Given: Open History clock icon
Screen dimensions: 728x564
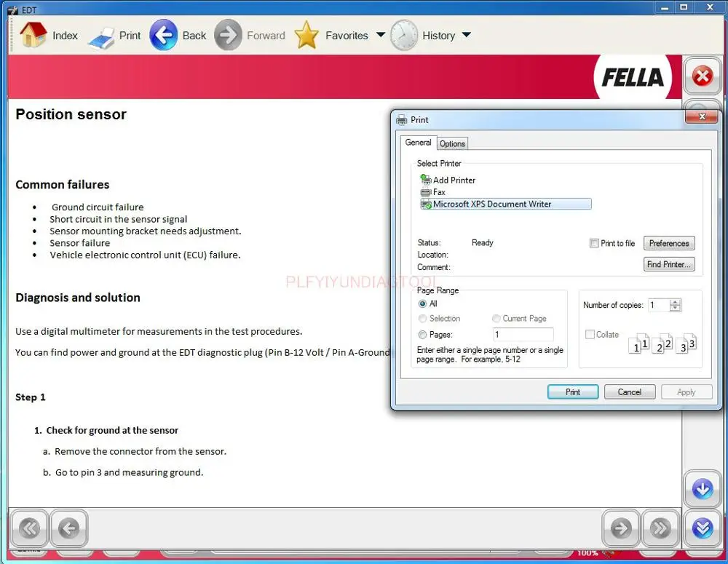Looking at the screenshot, I should click(x=403, y=35).
